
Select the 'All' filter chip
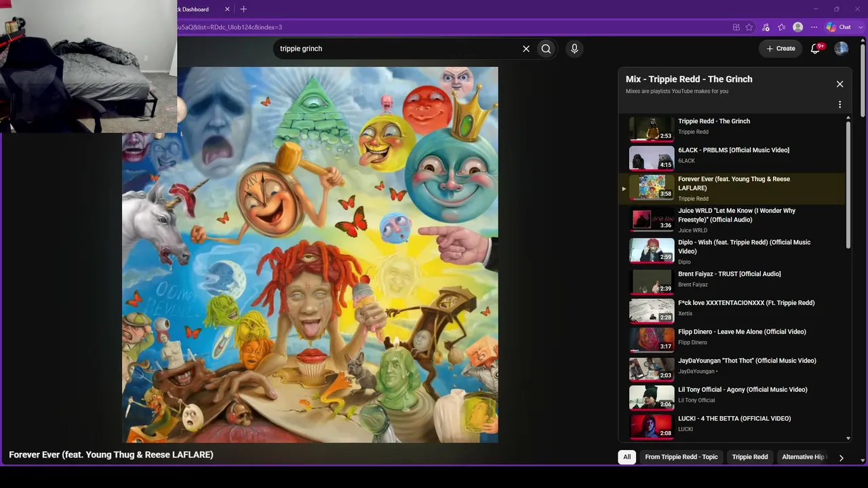(x=627, y=457)
